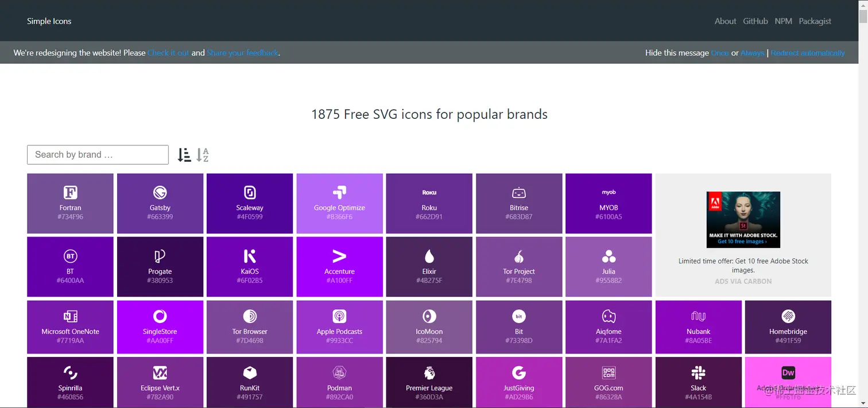Click the Slack hex code #4A154B
Screen dimensions: 868x408
699,397
